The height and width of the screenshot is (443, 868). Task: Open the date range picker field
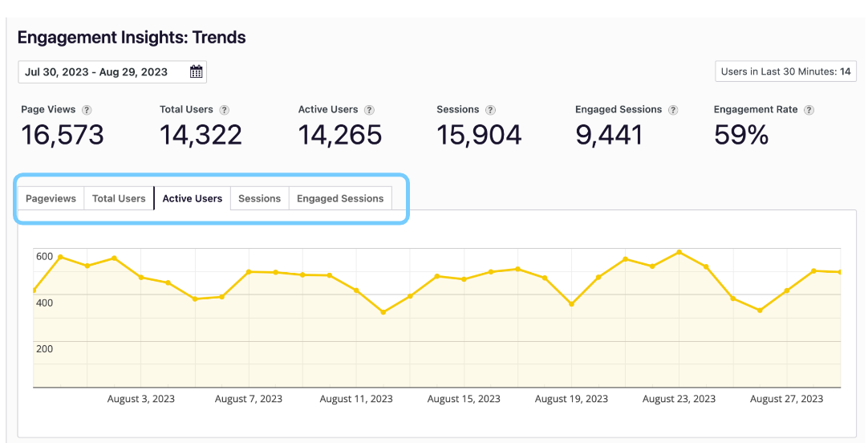tap(104, 72)
